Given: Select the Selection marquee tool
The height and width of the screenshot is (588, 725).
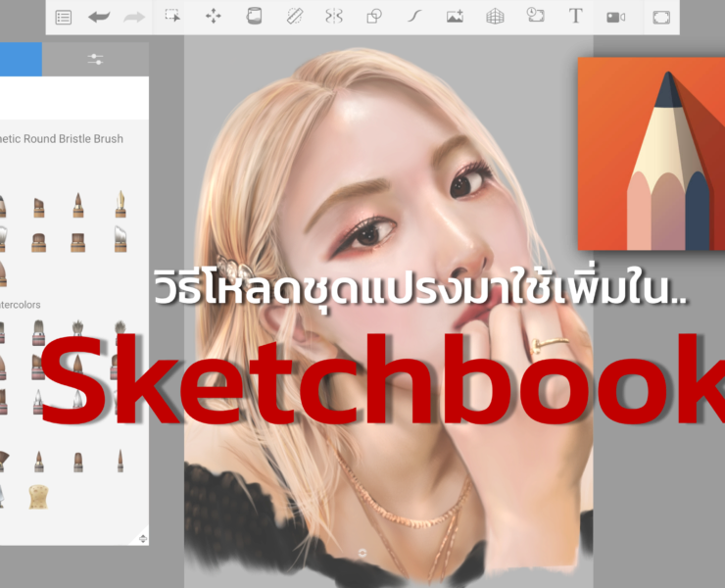Looking at the screenshot, I should point(173,16).
